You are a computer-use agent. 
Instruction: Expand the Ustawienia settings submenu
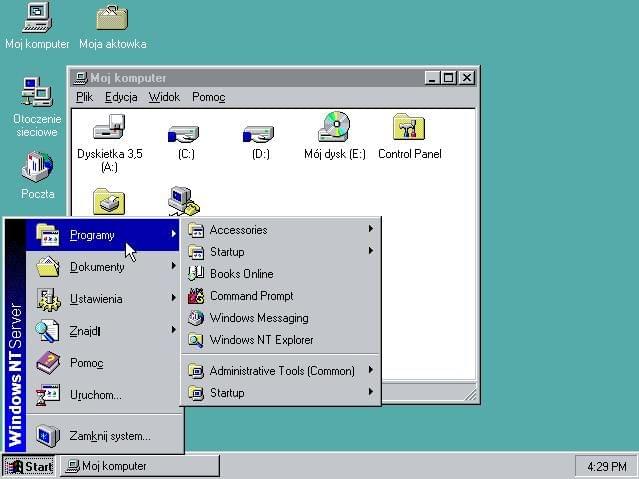[x=96, y=299]
